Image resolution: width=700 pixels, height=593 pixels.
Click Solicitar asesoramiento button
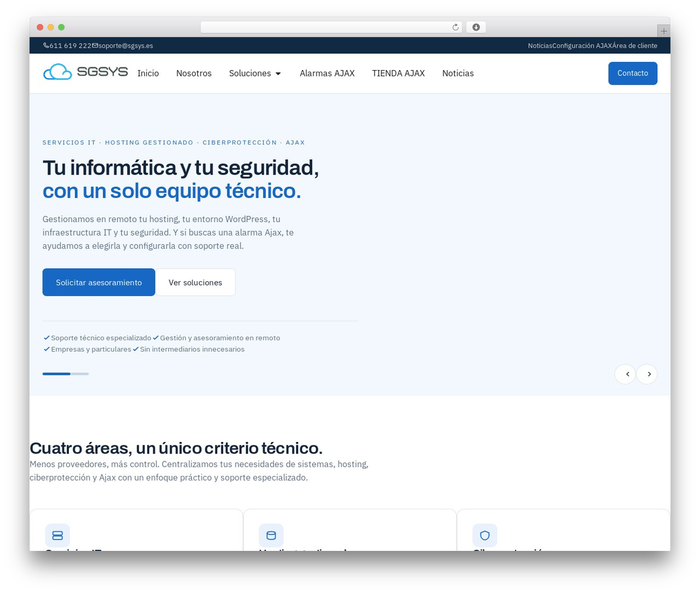tap(99, 282)
